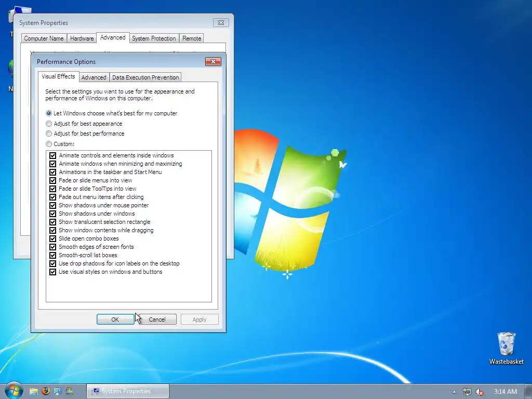Switch to Hardware tab in System Properties

(x=82, y=38)
